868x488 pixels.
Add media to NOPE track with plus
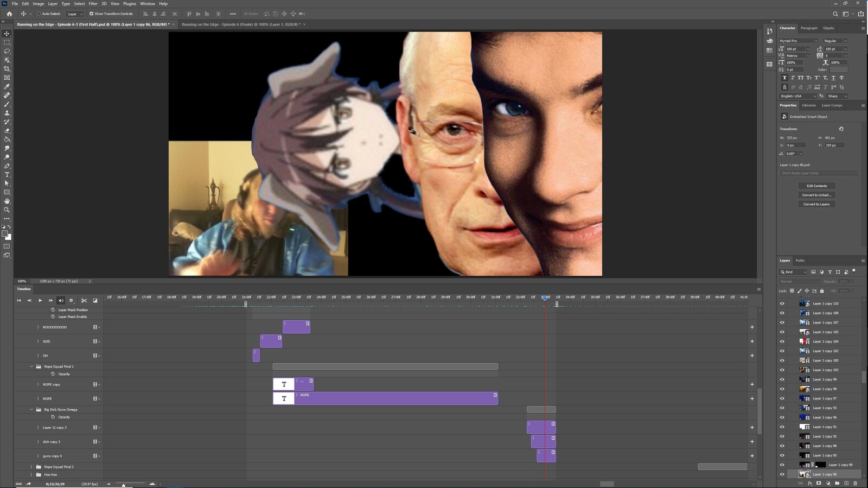point(752,398)
